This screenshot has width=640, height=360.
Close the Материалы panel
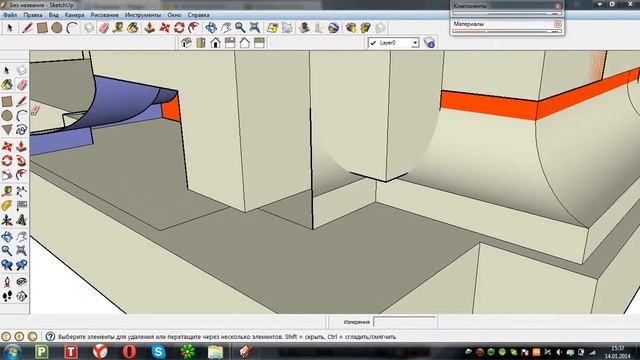[x=558, y=24]
